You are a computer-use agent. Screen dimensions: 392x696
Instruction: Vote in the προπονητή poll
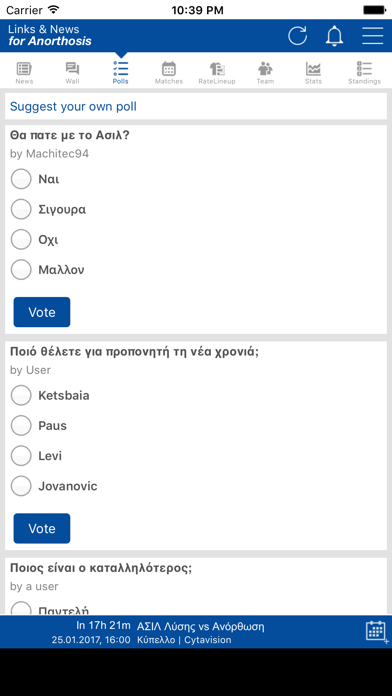(42, 528)
